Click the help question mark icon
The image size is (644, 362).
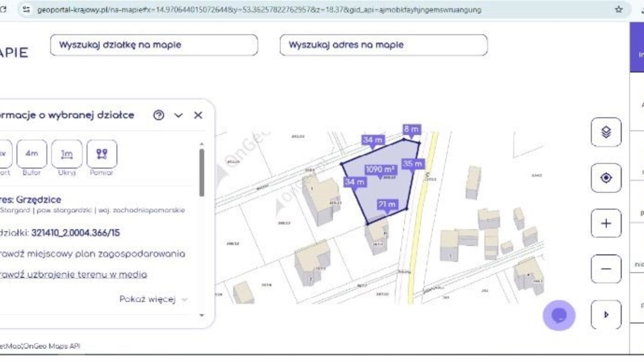click(159, 115)
